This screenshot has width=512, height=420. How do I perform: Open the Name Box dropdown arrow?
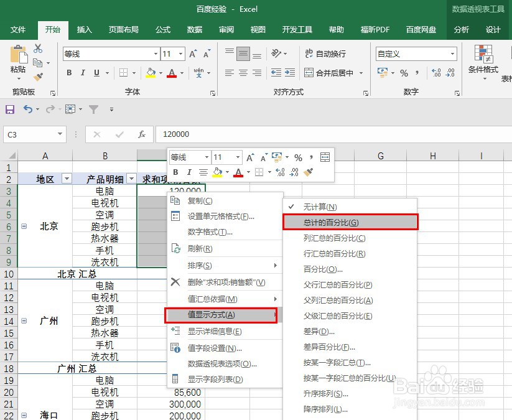(x=60, y=134)
